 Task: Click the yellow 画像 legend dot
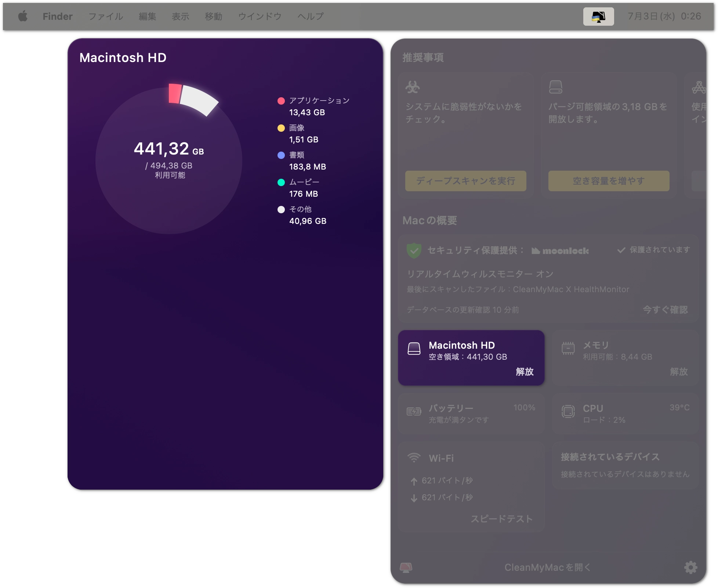(x=281, y=128)
